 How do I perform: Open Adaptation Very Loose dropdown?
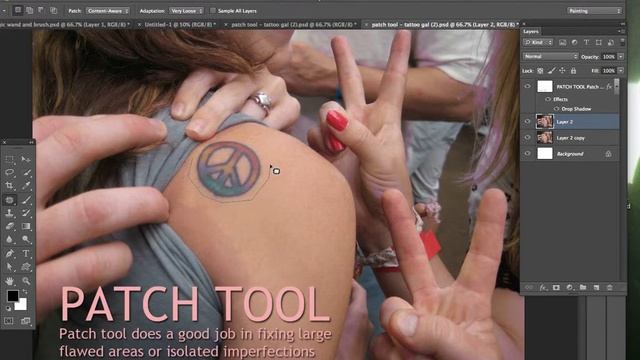tap(186, 11)
